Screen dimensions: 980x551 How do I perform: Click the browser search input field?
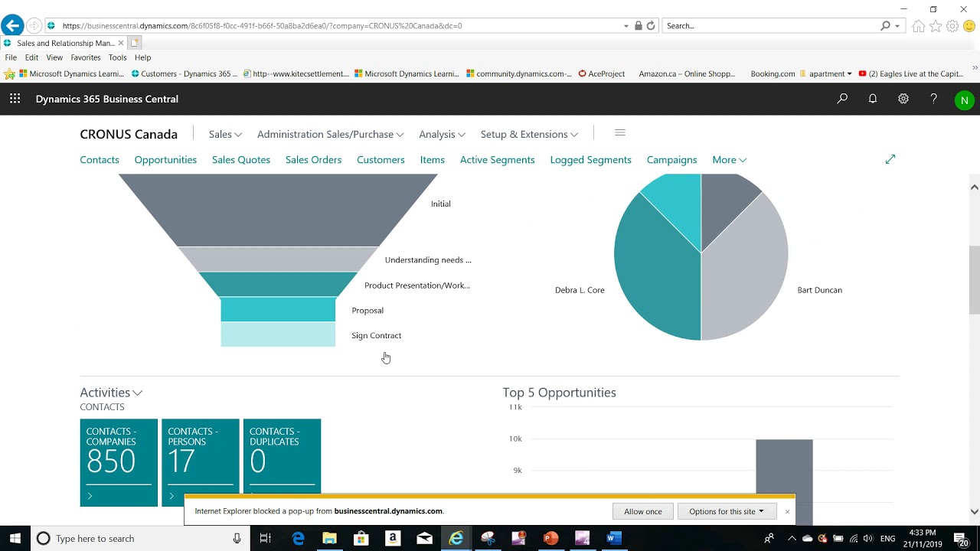pyautogui.click(x=772, y=26)
